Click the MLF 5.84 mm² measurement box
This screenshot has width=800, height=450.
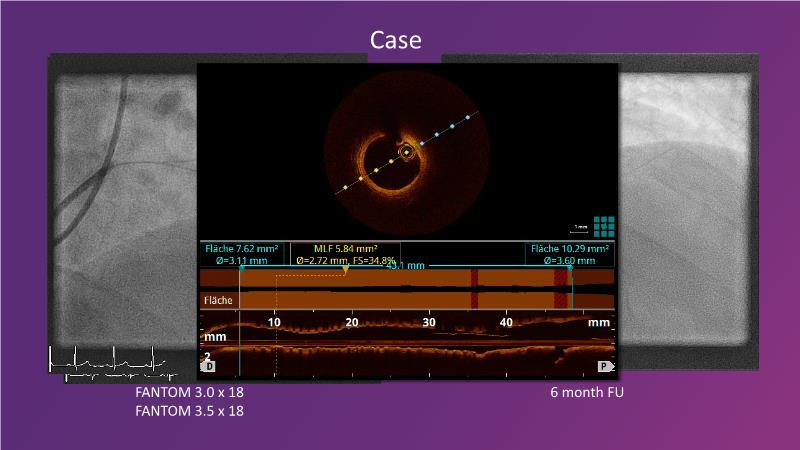pos(345,253)
